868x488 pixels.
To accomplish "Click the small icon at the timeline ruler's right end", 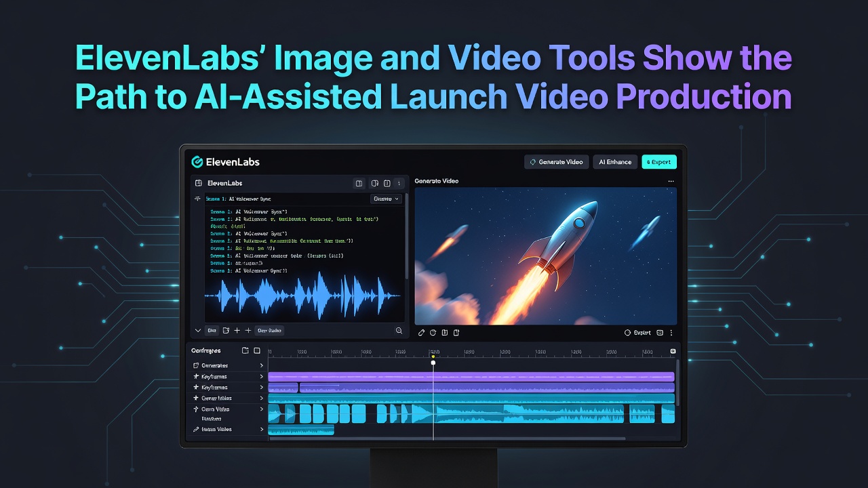I will 673,351.
